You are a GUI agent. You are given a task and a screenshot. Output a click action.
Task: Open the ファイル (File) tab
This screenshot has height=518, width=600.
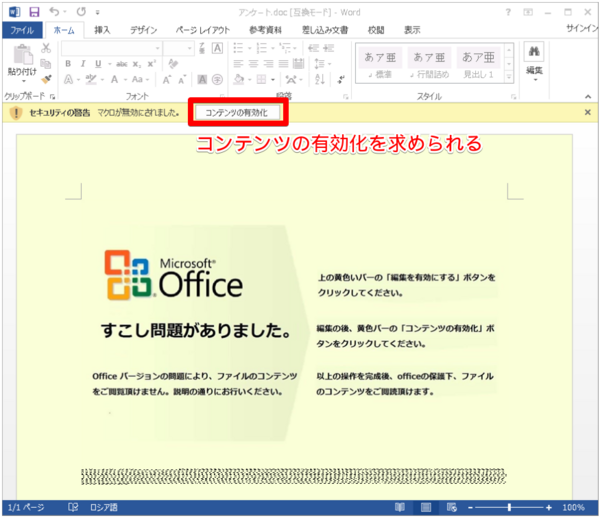[22, 30]
